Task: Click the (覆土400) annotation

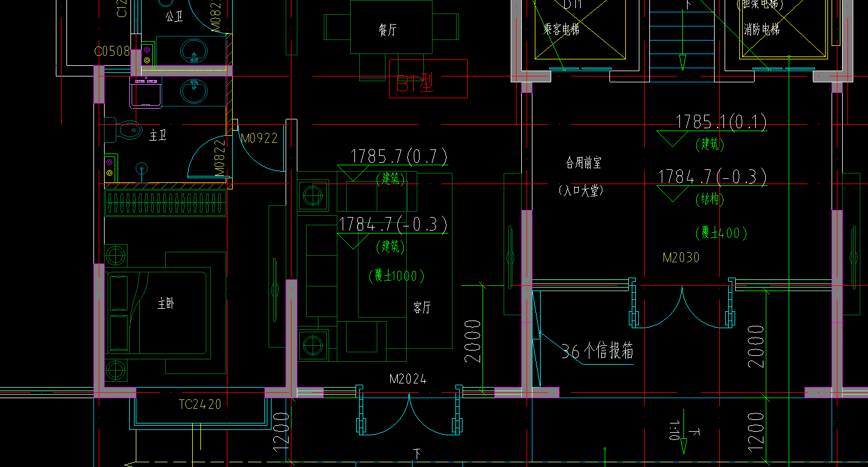Action: click(x=721, y=233)
